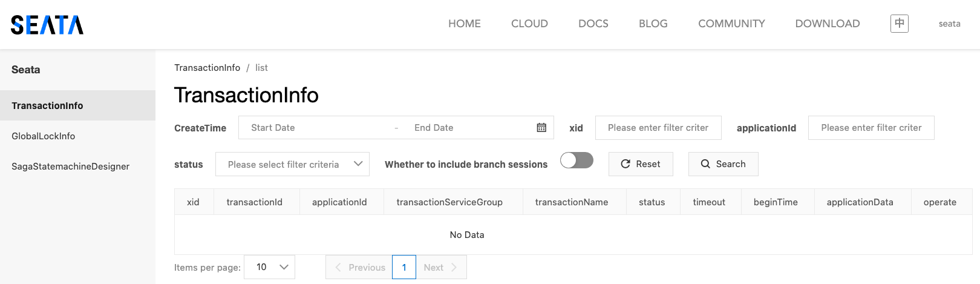
Task: Click the Next page button
Action: pos(441,267)
